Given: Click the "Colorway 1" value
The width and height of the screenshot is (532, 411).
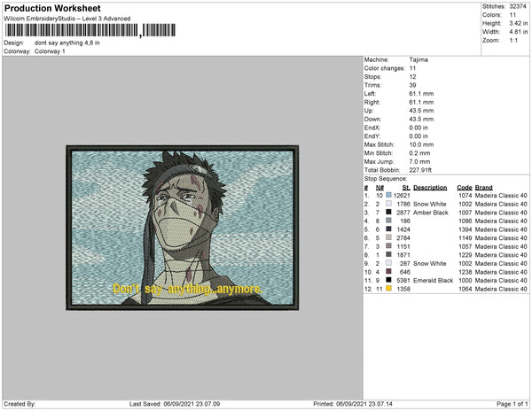Looking at the screenshot, I should pos(50,51).
